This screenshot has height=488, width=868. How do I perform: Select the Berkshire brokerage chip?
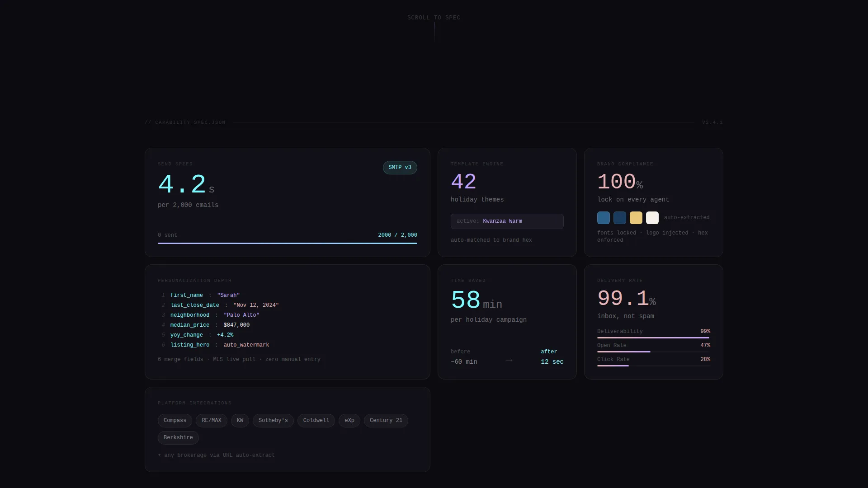tap(178, 438)
